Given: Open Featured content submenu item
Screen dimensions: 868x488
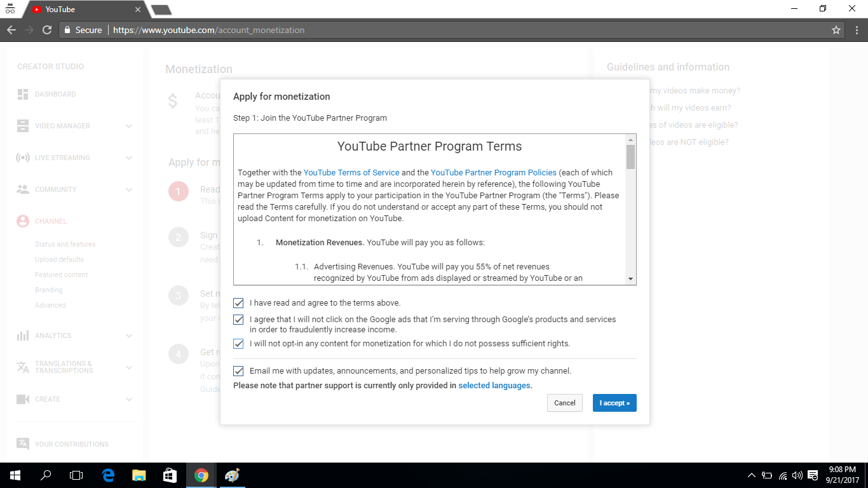Looking at the screenshot, I should point(62,274).
